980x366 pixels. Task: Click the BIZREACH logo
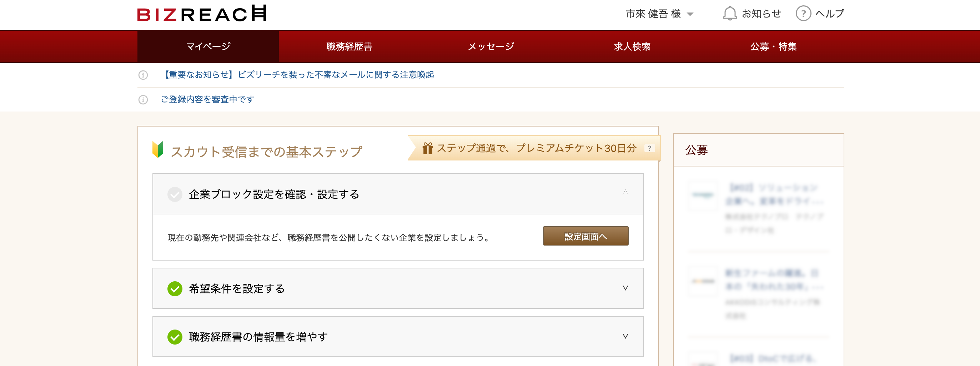pyautogui.click(x=202, y=13)
